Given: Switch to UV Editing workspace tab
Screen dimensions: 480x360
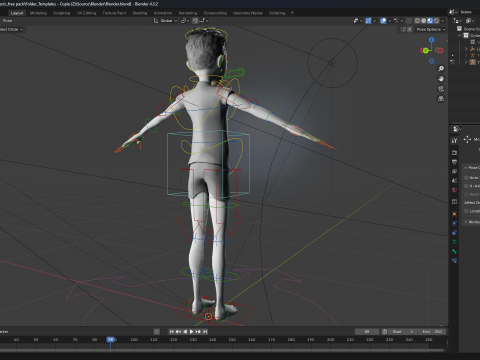Looking at the screenshot, I should tap(86, 13).
